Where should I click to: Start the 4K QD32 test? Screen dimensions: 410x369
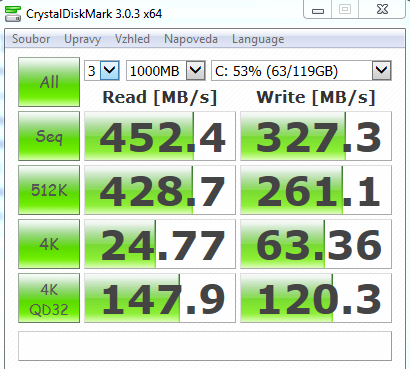[x=49, y=298]
